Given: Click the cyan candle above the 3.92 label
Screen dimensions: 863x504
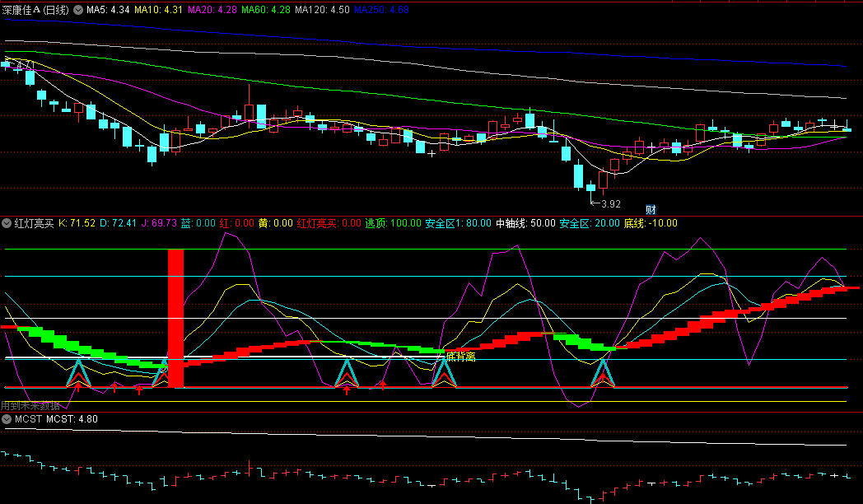Looking at the screenshot, I should (590, 187).
